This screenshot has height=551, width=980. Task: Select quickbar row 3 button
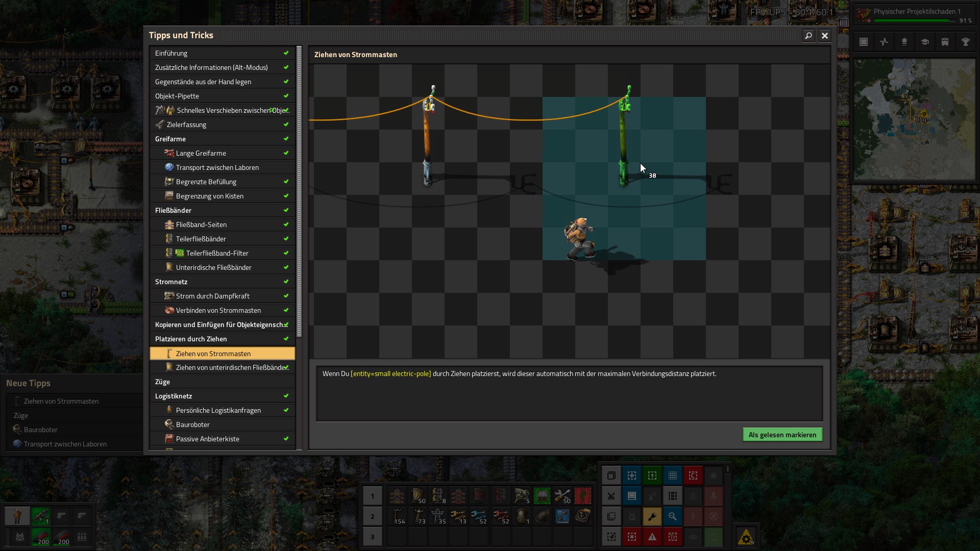pos(373,537)
